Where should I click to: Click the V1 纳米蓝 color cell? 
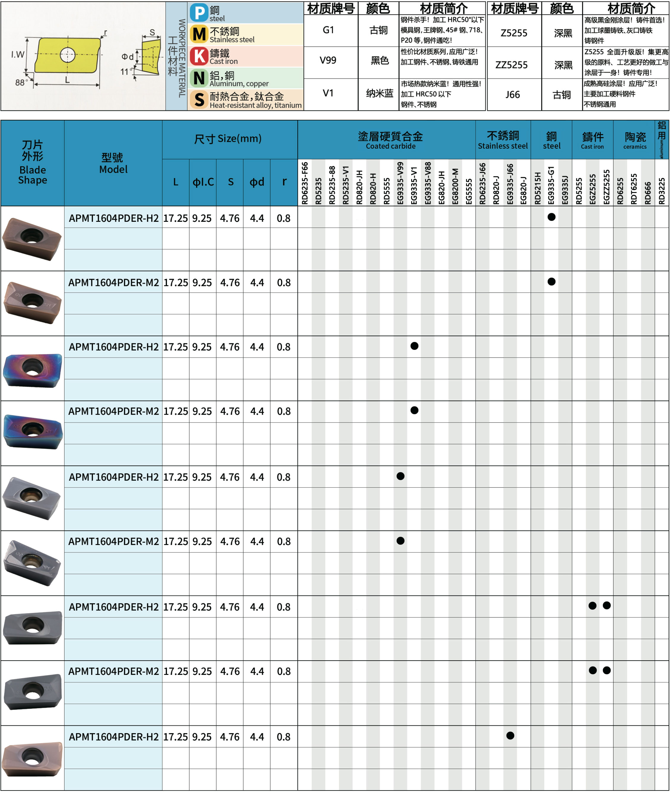click(379, 93)
